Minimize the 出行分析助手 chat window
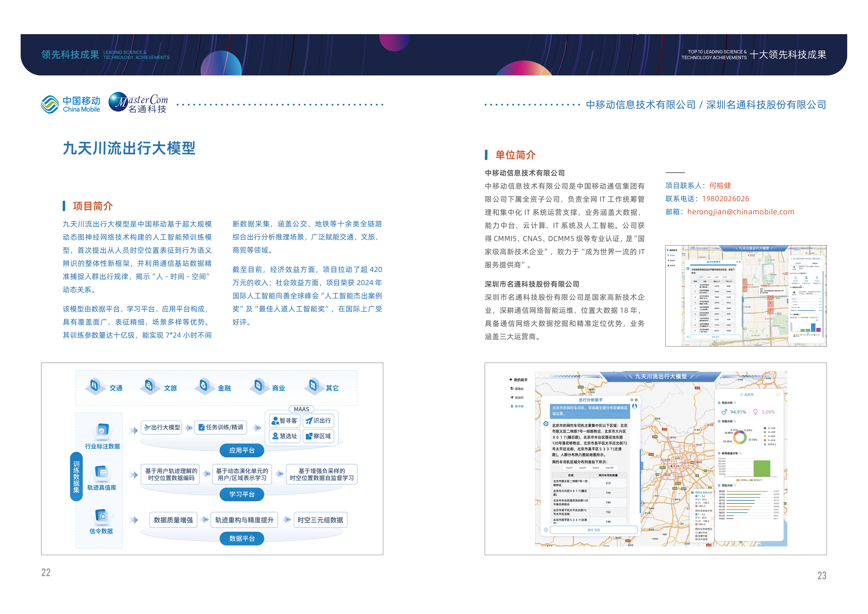The width and height of the screenshot is (868, 614). pos(632,400)
